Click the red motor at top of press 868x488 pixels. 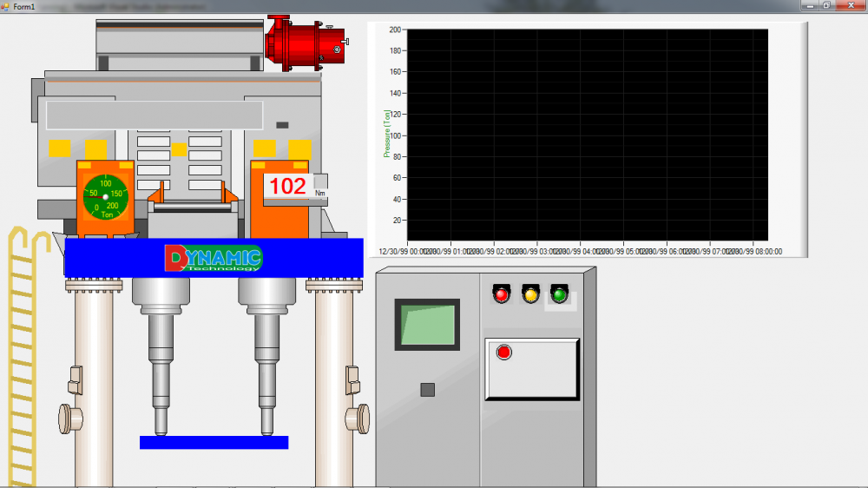tap(306, 43)
